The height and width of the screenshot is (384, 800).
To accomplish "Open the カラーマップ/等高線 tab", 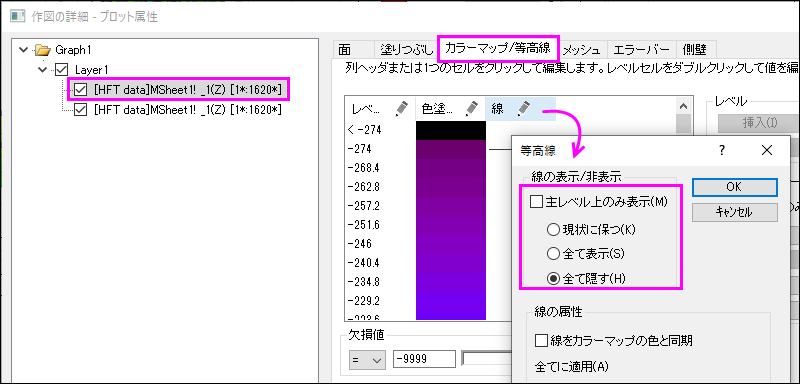I will (x=498, y=48).
